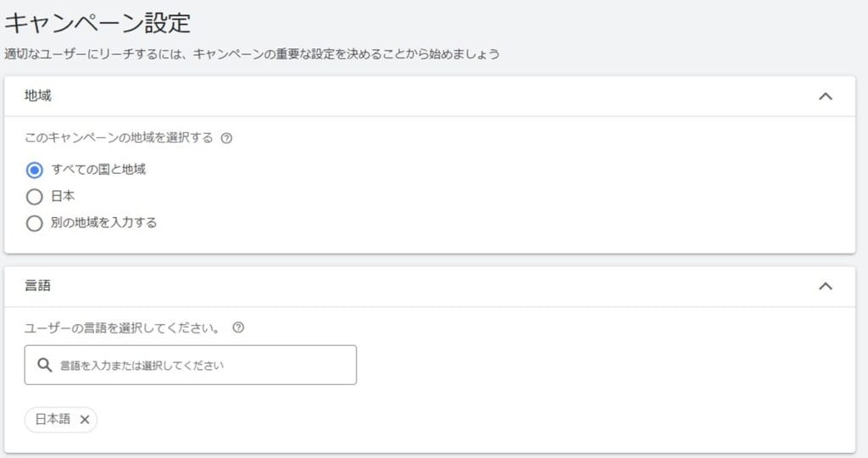The image size is (868, 458).
Task: Select the 別の地域を入力する radio button
Action: click(x=34, y=223)
